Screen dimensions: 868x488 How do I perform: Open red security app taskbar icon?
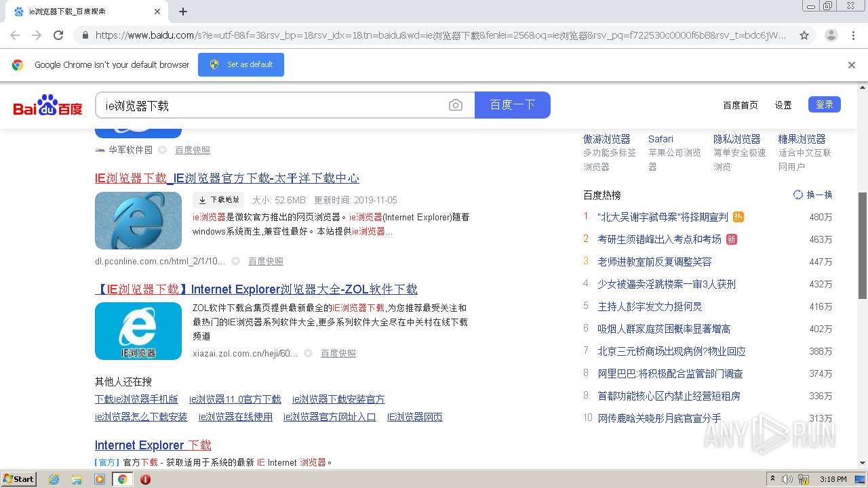tap(145, 479)
